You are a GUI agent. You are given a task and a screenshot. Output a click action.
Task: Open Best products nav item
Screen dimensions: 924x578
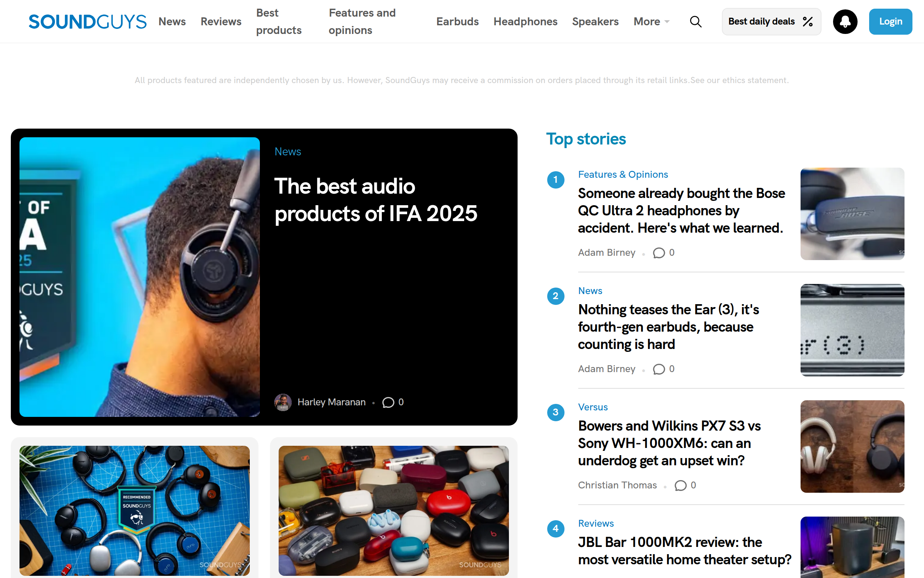point(279,22)
